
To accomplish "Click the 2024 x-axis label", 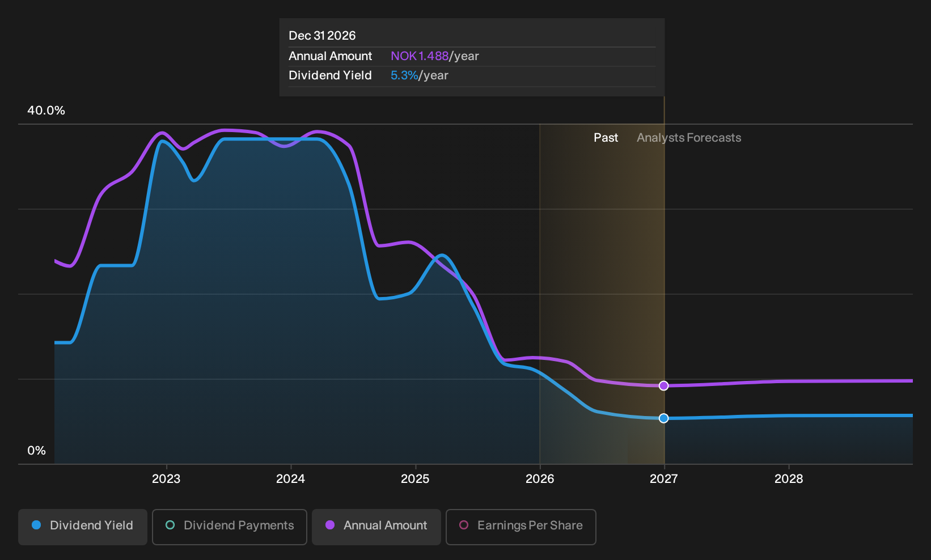I will tap(290, 479).
